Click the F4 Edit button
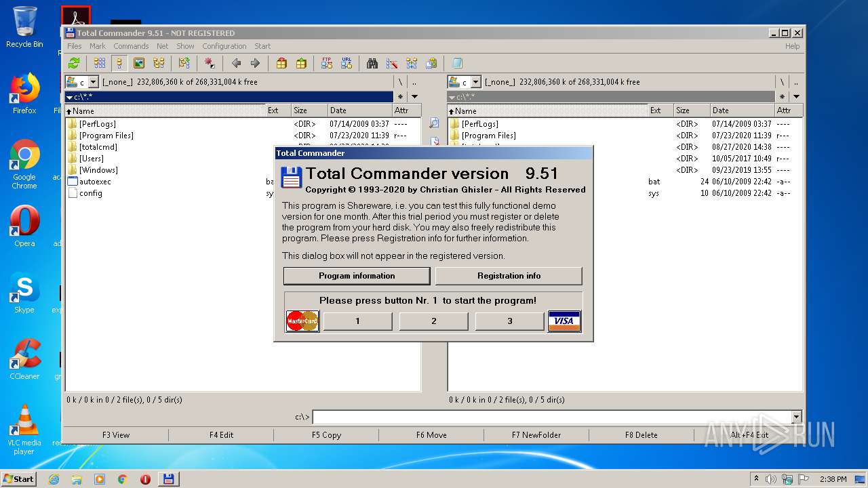 pyautogui.click(x=221, y=435)
